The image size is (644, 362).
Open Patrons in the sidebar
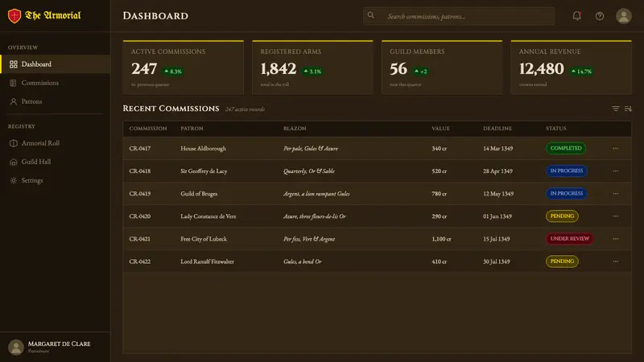[x=55, y=101]
